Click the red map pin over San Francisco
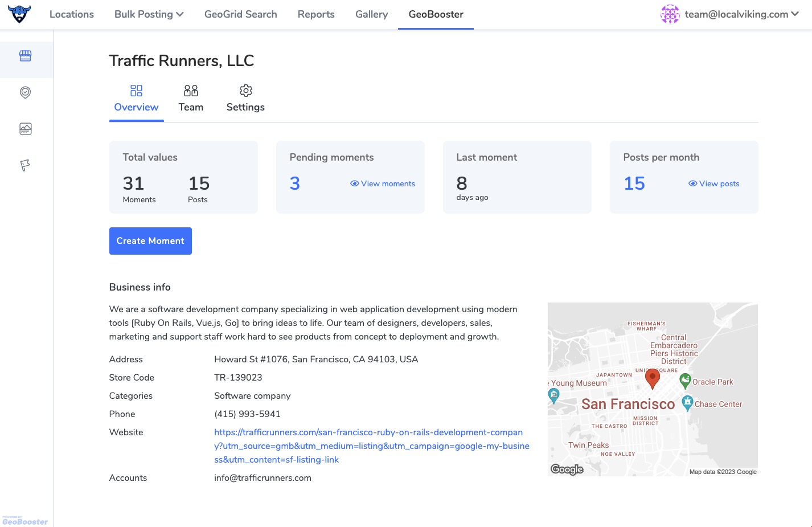Screen dimensions: 812x527 pos(653,378)
